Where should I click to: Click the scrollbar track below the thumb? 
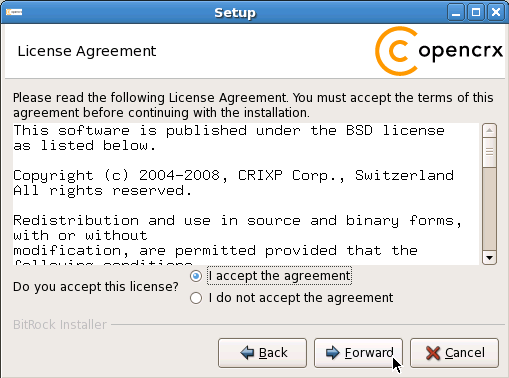pyautogui.click(x=489, y=209)
